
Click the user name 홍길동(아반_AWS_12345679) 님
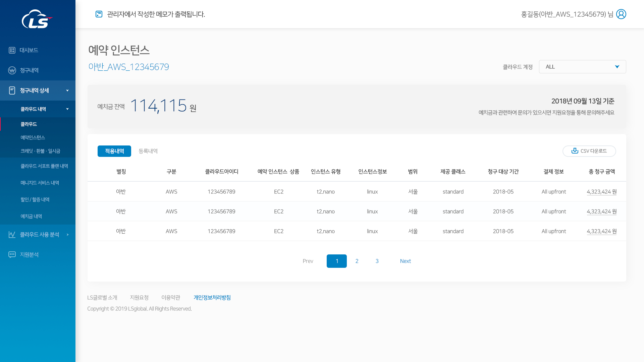tap(567, 14)
